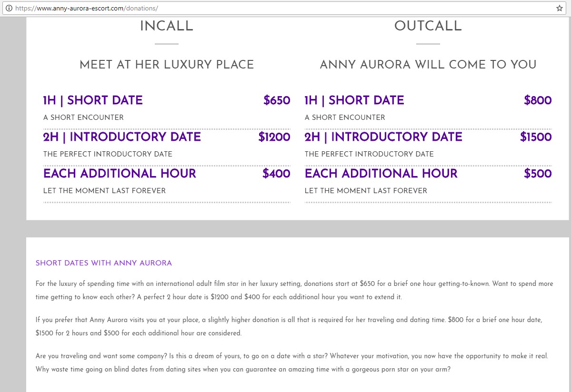Click the site information icon in address bar
This screenshot has height=392, width=571.
click(x=9, y=8)
